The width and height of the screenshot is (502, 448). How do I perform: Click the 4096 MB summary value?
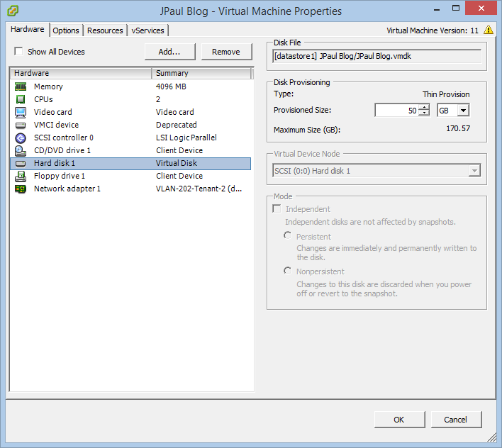[x=171, y=86]
